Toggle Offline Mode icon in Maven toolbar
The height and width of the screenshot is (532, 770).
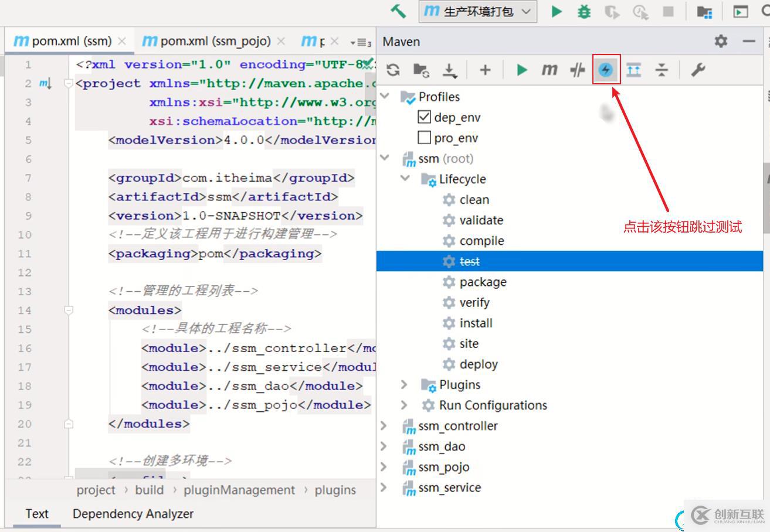click(x=578, y=70)
